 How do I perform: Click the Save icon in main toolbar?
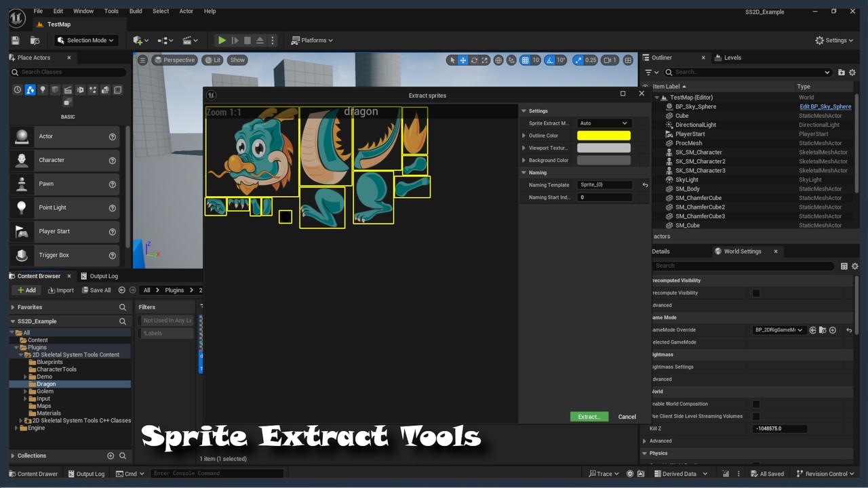pos(16,41)
